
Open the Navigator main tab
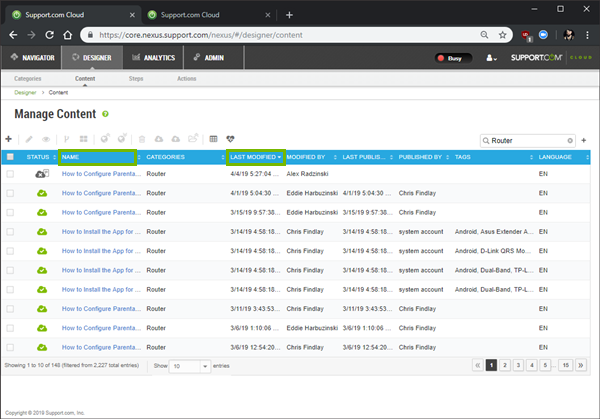[32, 58]
